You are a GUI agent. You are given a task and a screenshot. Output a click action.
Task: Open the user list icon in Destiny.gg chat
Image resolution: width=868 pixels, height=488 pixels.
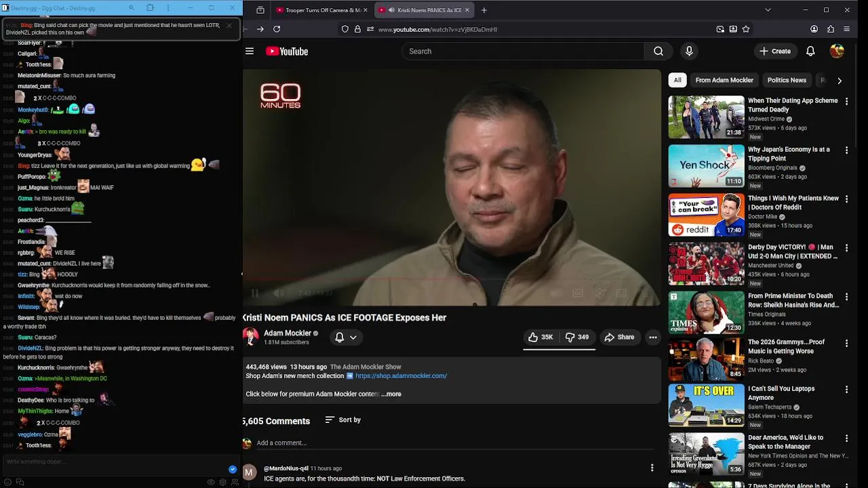coord(235,482)
